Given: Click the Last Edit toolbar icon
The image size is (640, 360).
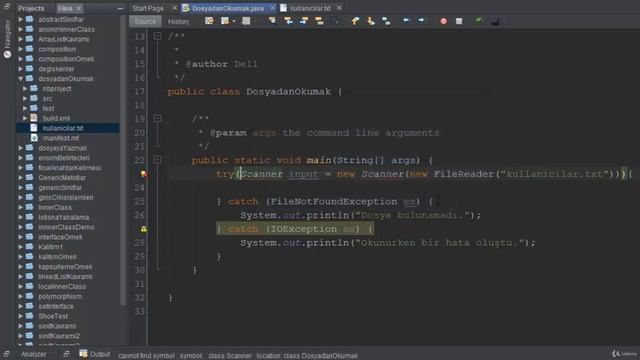Looking at the screenshot, I should click(209, 21).
